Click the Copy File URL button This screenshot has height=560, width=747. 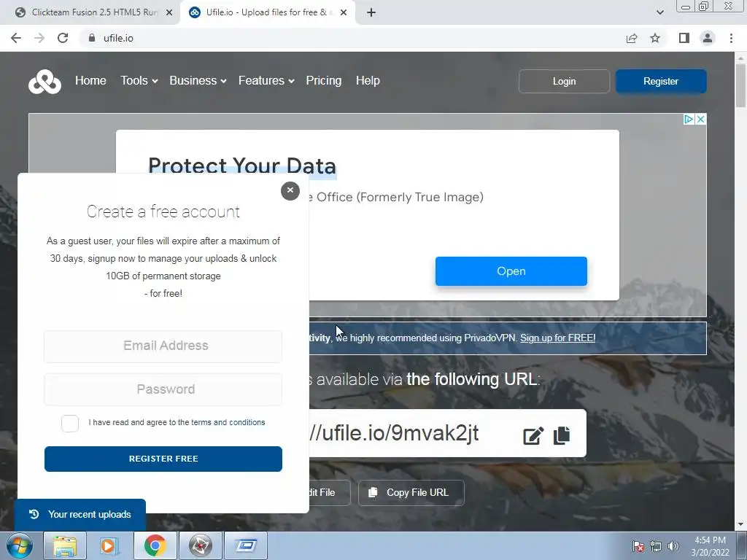411,493
